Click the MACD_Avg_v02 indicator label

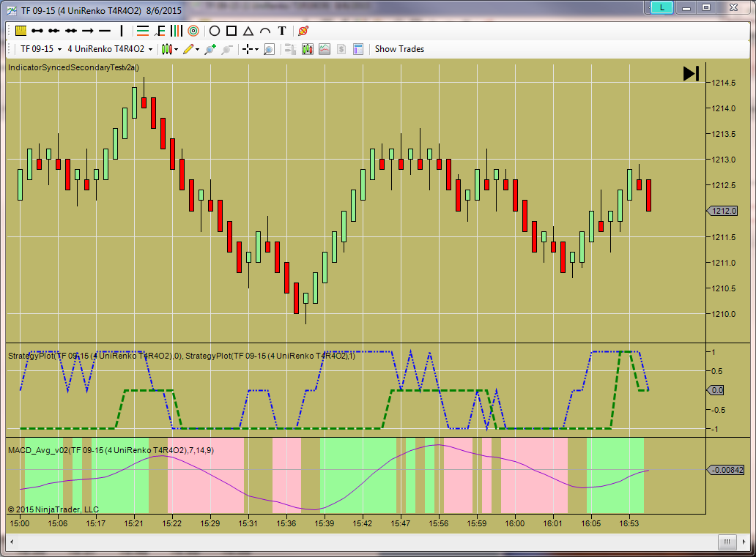coord(111,450)
